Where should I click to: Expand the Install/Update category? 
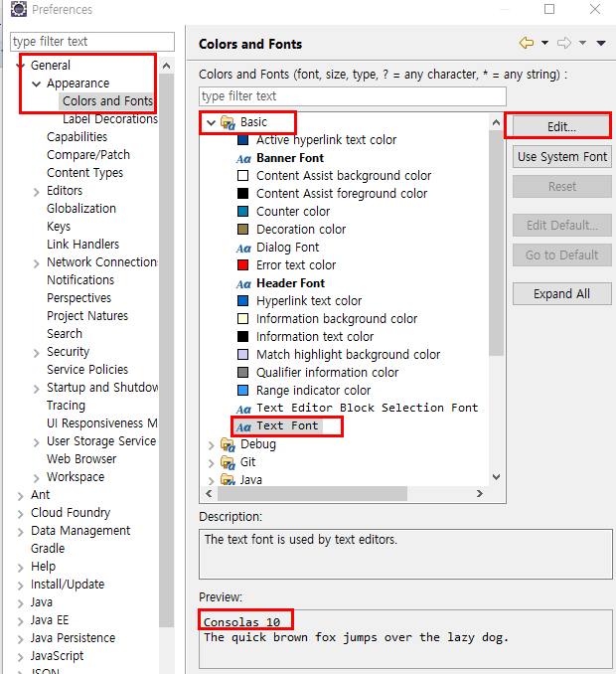pos(20,586)
